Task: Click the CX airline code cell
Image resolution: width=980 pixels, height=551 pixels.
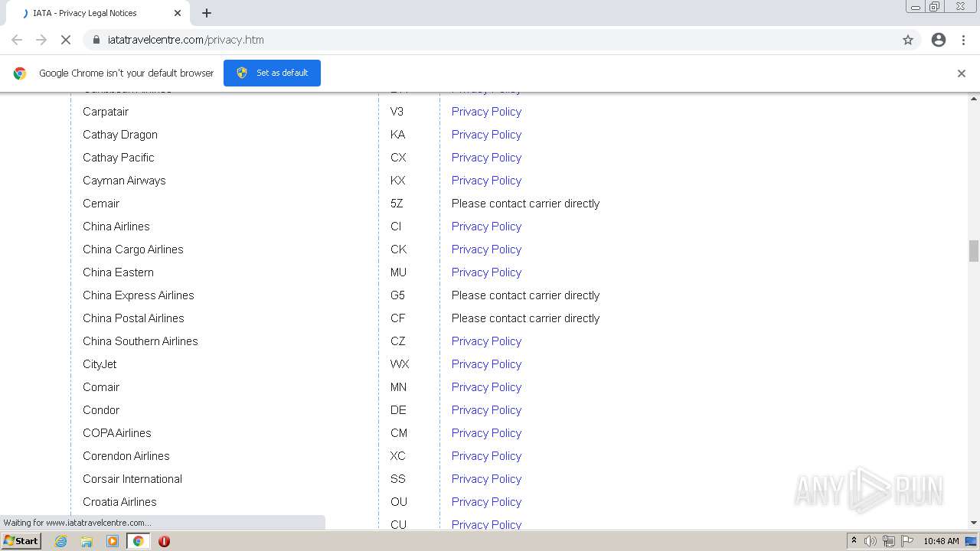Action: click(398, 158)
